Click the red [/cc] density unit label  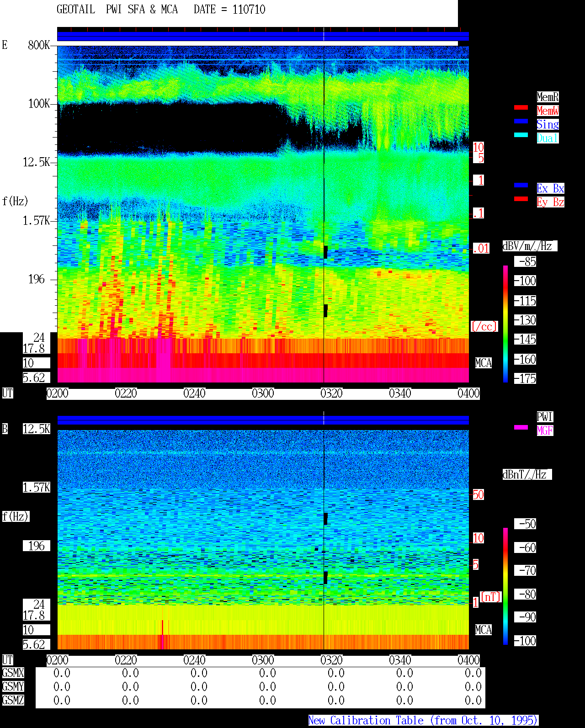click(x=484, y=326)
